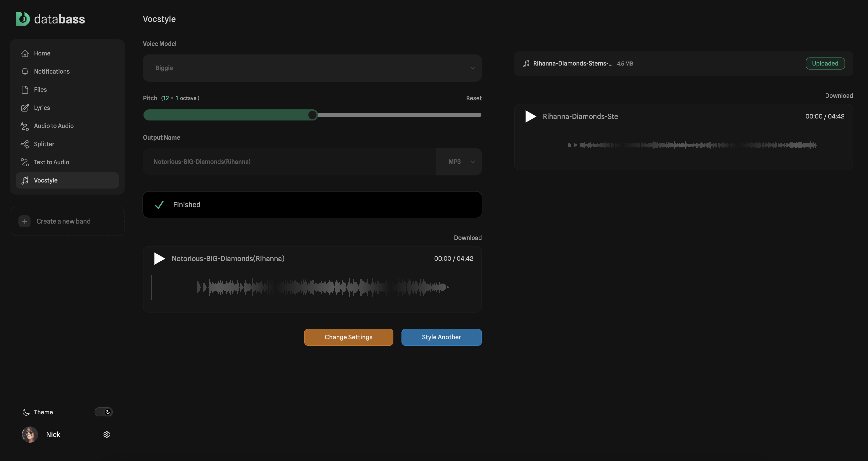
Task: Open the Home menu item
Action: coord(67,53)
